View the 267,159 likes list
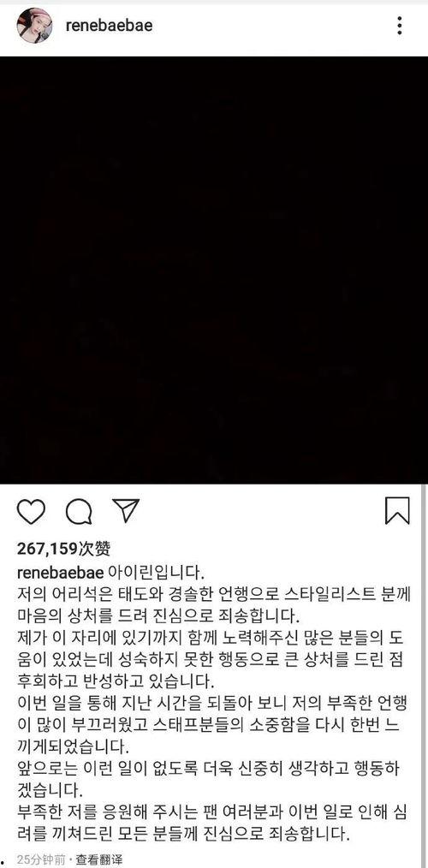Screen dimensions: 428x868 click(x=63, y=548)
